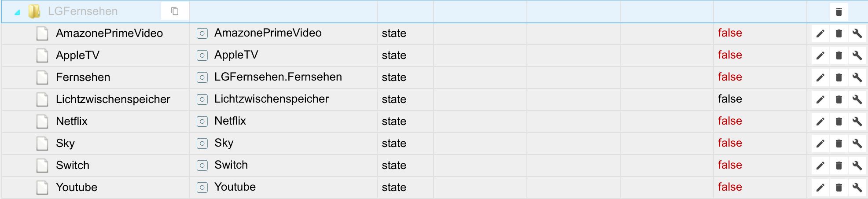Select the Youtube tree item

(77, 187)
